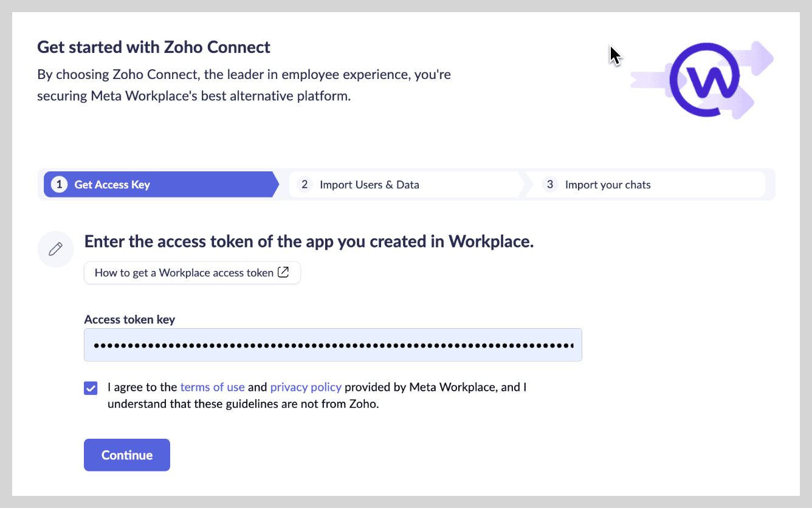This screenshot has width=812, height=508.
Task: Select the Get Access Key step
Action: coord(112,185)
